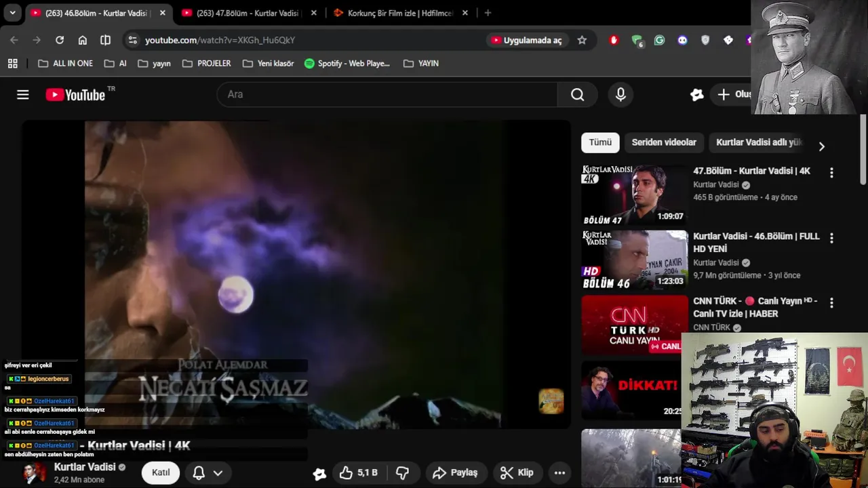Open the Kurtlar Vadisi channel name under the video
868x488 pixels.
tap(85, 467)
